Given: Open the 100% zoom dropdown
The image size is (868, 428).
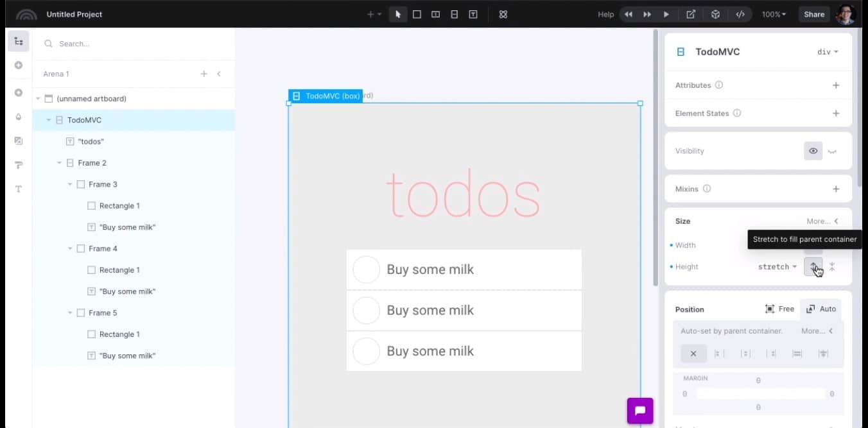Looking at the screenshot, I should [774, 14].
